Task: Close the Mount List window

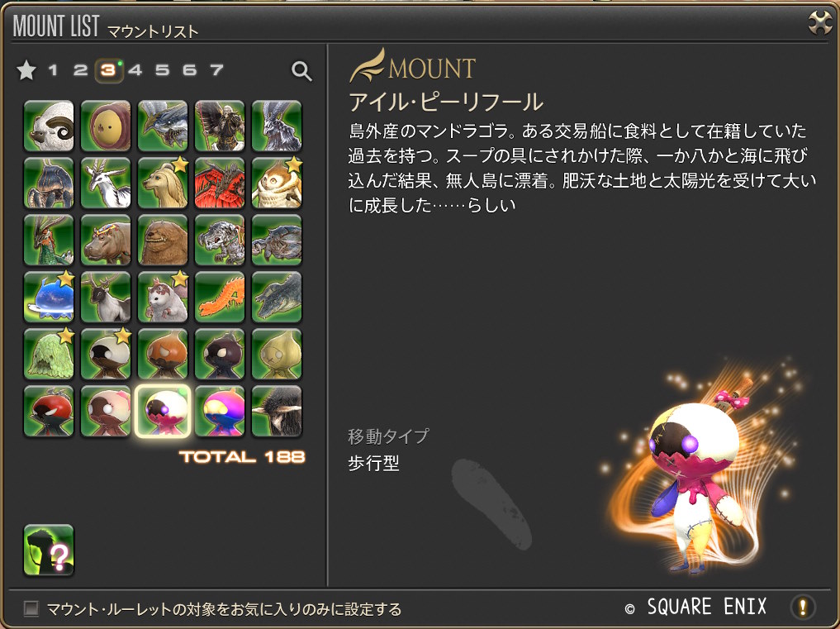Action: point(819,23)
